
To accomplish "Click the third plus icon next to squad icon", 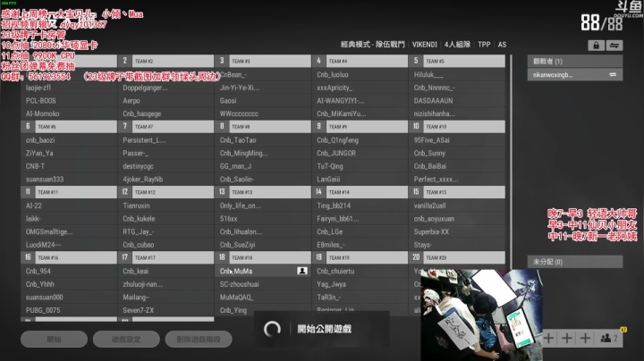I will point(585,339).
